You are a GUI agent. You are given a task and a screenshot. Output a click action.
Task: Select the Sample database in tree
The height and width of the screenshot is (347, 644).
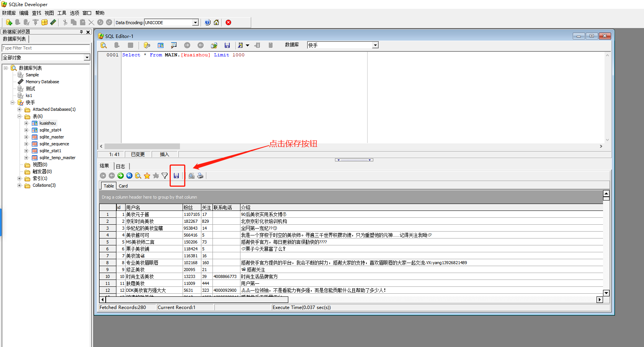[32, 75]
